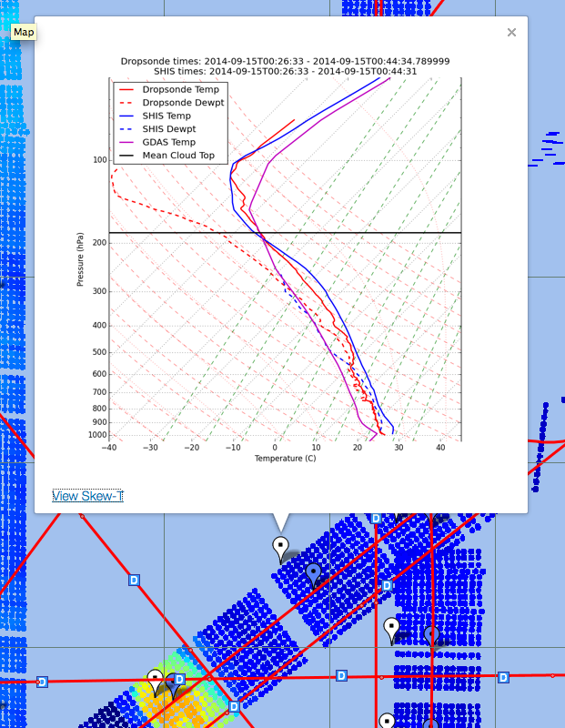Click the white pin on the yellow-green data patch
565x728 pixels.
point(156,679)
